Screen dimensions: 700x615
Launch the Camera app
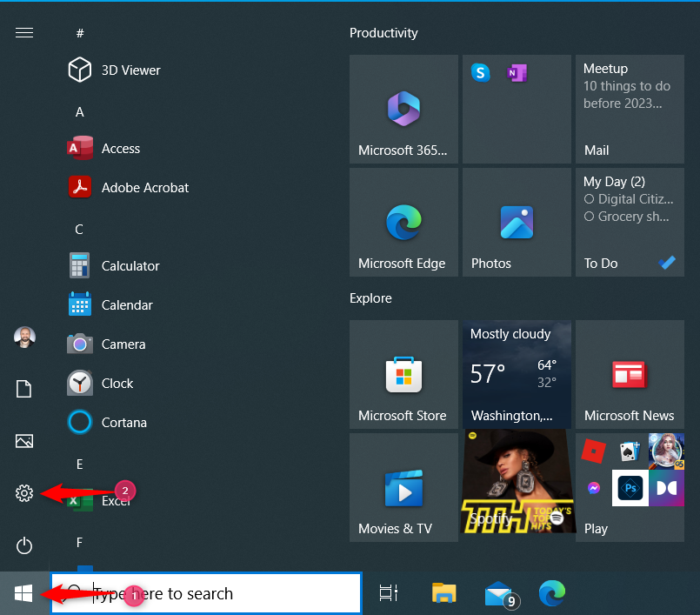pos(106,344)
